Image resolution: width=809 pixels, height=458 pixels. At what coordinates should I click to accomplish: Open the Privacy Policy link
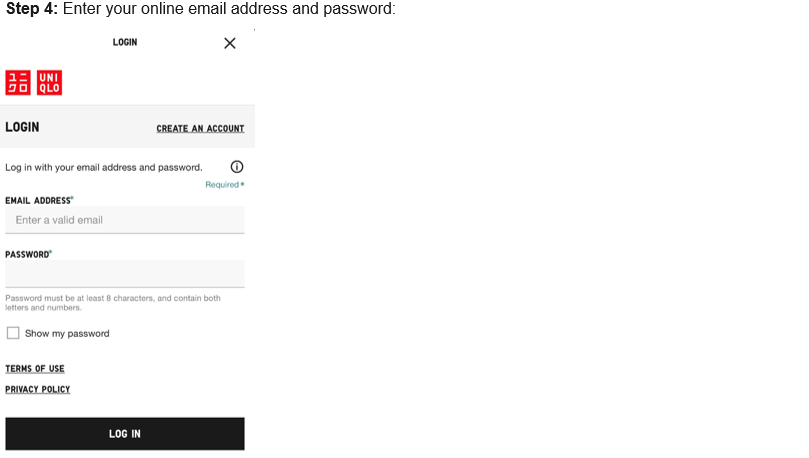pyautogui.click(x=38, y=390)
